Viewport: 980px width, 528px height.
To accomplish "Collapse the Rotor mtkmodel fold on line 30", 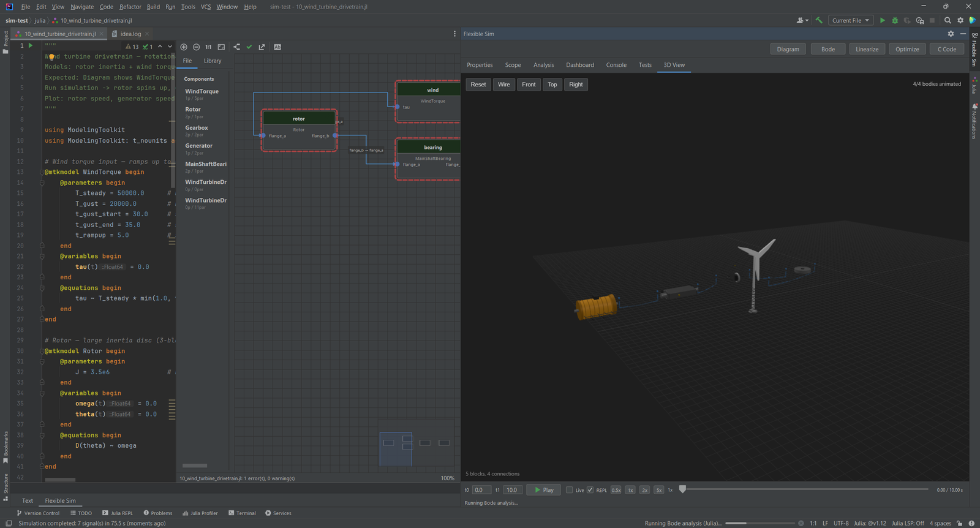I will point(42,351).
